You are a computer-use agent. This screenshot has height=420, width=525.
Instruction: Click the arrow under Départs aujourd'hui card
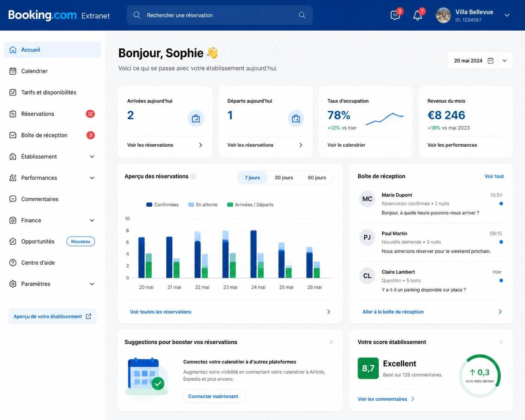tap(301, 145)
